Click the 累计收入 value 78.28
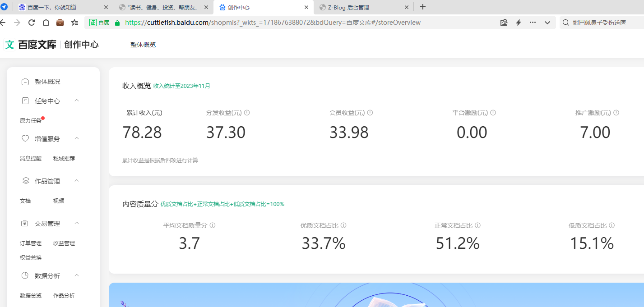Screen dimensions: 644x307 point(142,133)
